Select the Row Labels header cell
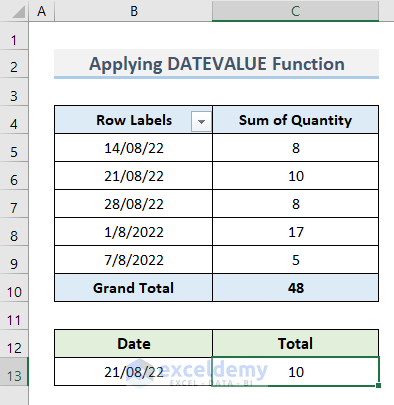Viewport: 394px width, 405px height. (133, 120)
